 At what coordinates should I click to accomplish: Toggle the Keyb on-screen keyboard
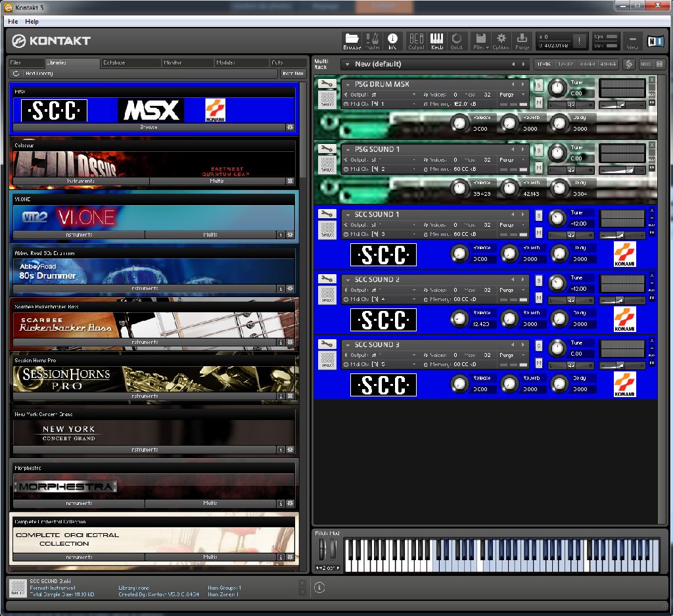(436, 41)
